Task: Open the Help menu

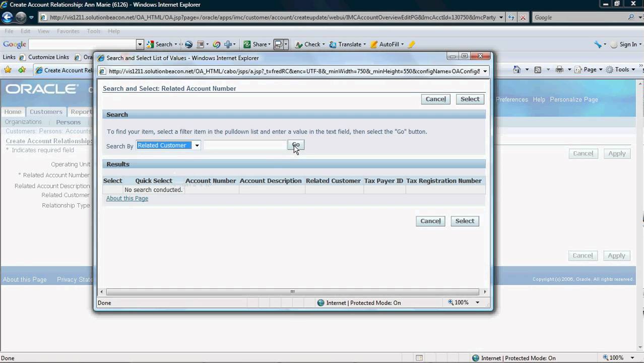Action: 114,31
